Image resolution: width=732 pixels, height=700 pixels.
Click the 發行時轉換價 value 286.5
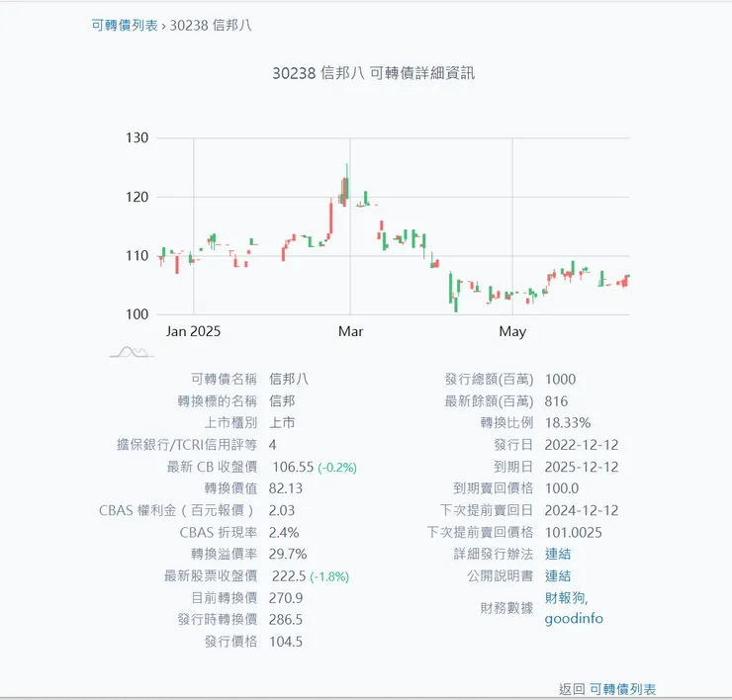[x=286, y=620]
